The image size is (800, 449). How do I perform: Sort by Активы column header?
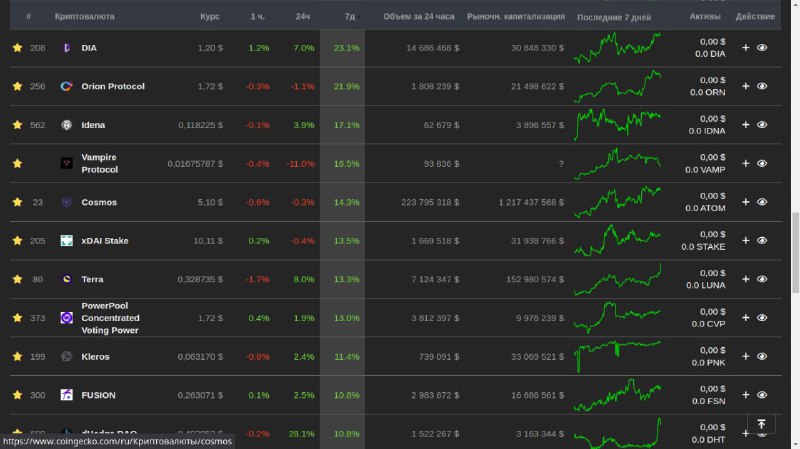705,16
